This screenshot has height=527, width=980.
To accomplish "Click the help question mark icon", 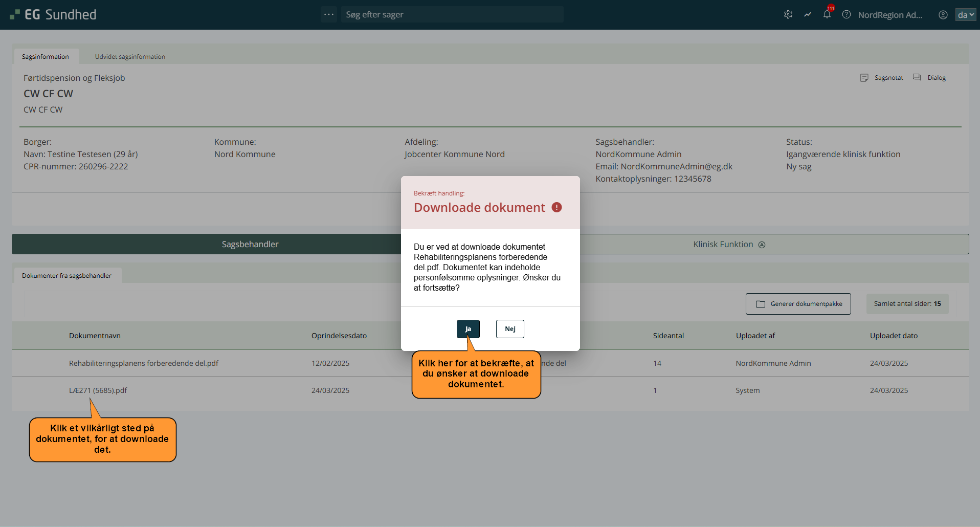I will 847,15.
